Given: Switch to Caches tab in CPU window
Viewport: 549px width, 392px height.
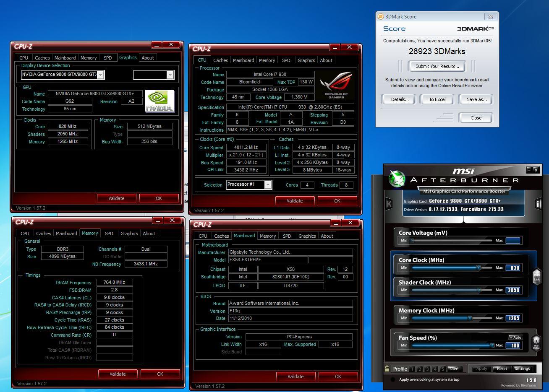Looking at the screenshot, I should click(221, 60).
